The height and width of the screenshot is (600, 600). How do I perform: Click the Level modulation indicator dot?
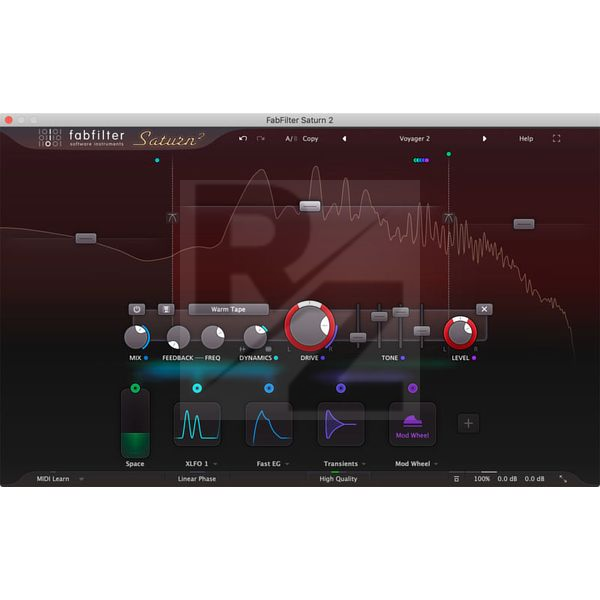point(474,358)
